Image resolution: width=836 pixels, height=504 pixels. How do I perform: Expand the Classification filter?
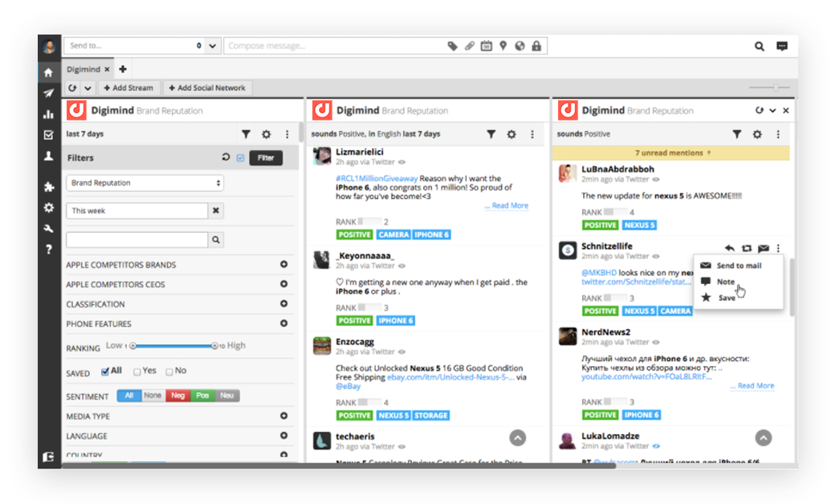tap(283, 303)
